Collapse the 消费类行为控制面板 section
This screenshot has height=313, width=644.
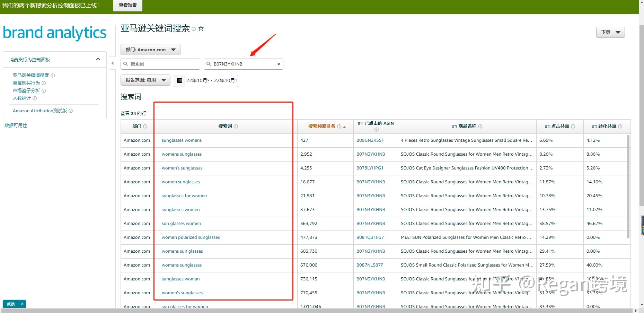(98, 59)
